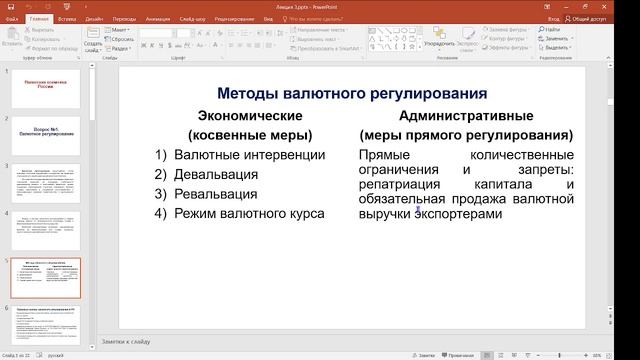Click the Сбросить reset button
This screenshot has width=640, height=360.
(119, 39)
